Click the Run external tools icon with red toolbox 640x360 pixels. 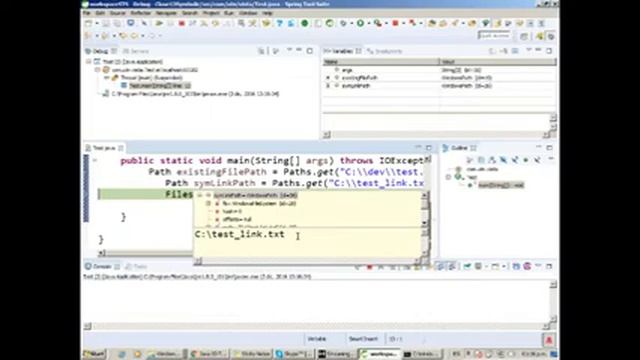[x=378, y=23]
